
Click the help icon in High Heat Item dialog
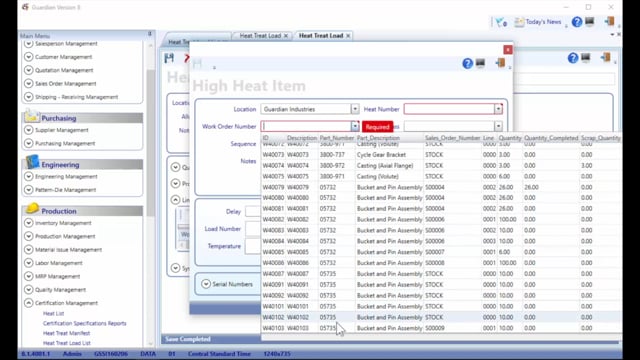click(x=467, y=63)
